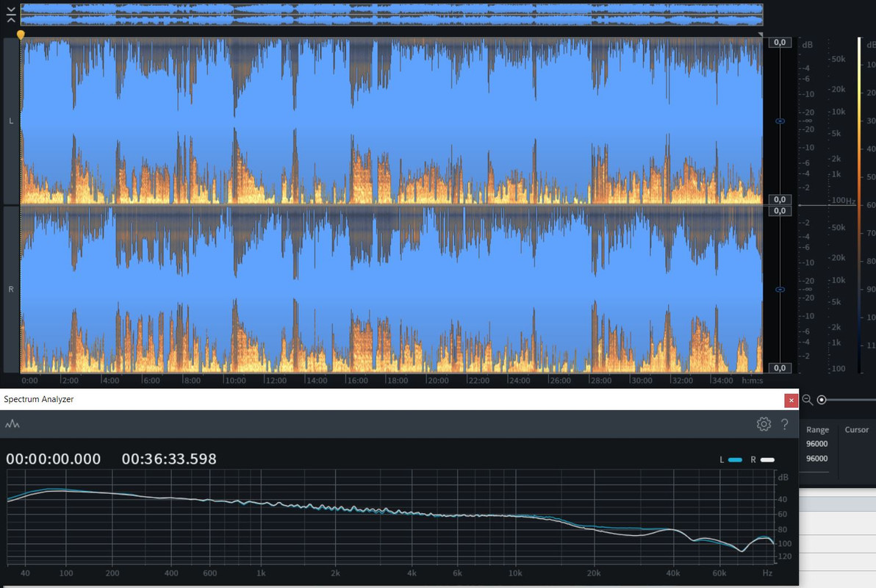Toggle the R trace legend in analyzer
The height and width of the screenshot is (588, 876).
[x=763, y=459]
